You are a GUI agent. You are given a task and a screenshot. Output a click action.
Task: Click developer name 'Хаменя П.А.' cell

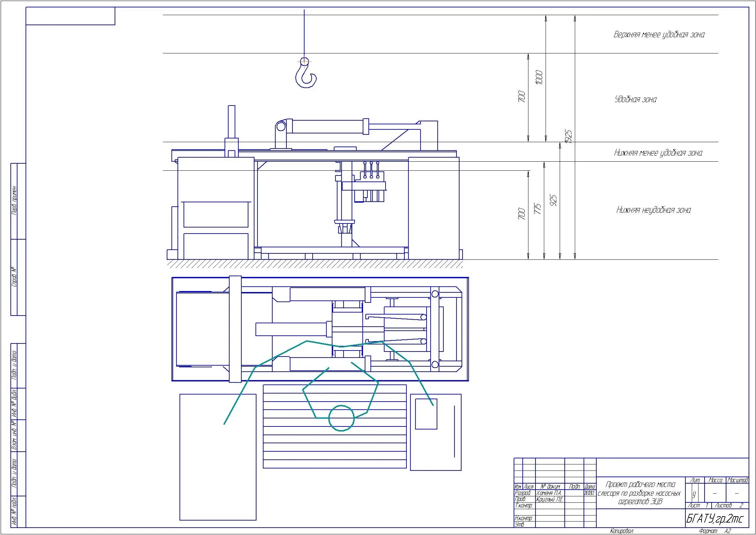click(x=549, y=493)
